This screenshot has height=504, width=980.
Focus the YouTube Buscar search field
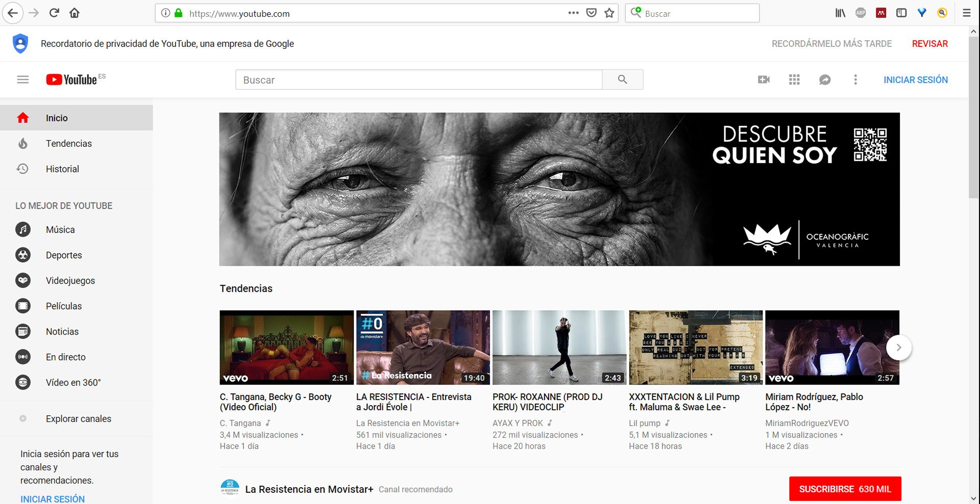[419, 80]
